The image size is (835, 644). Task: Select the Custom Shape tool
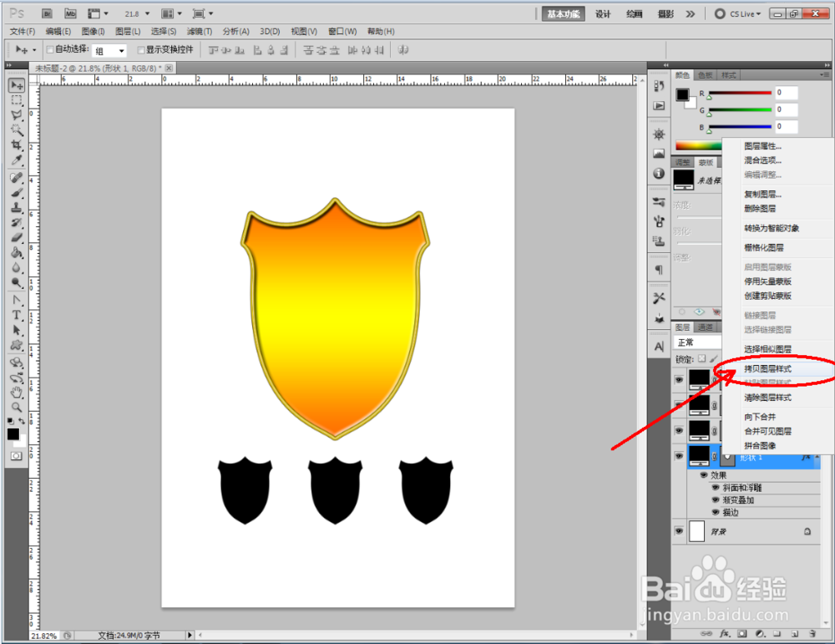17,345
